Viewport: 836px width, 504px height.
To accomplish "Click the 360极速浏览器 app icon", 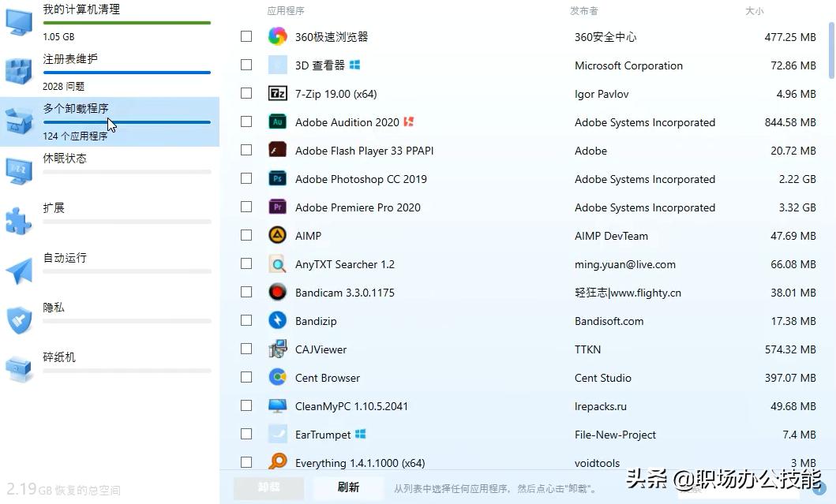I will 277,36.
